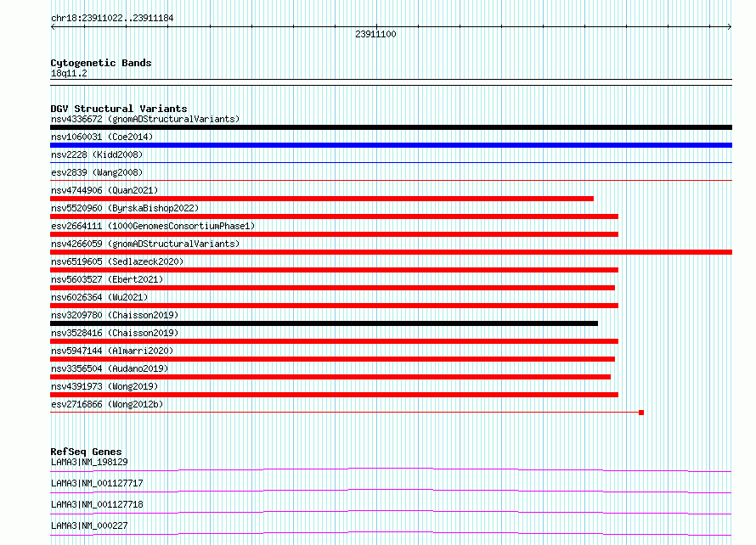Open variant nsv3528416 (Chaisson2019)
The width and height of the screenshot is (756, 545).
click(x=115, y=333)
